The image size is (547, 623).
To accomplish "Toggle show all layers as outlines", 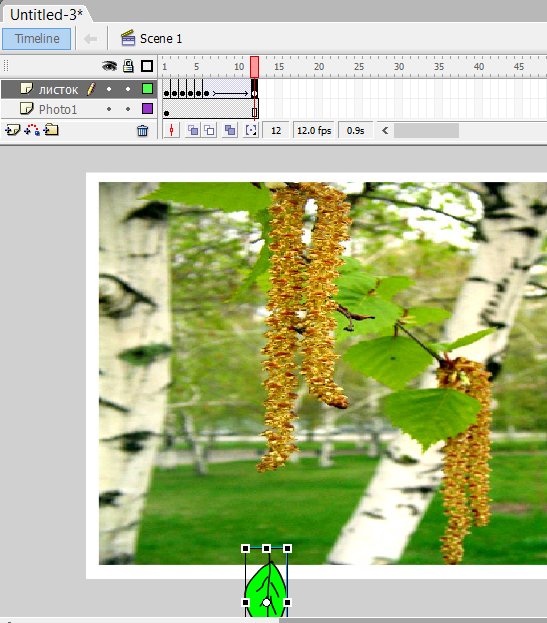I will (x=147, y=66).
